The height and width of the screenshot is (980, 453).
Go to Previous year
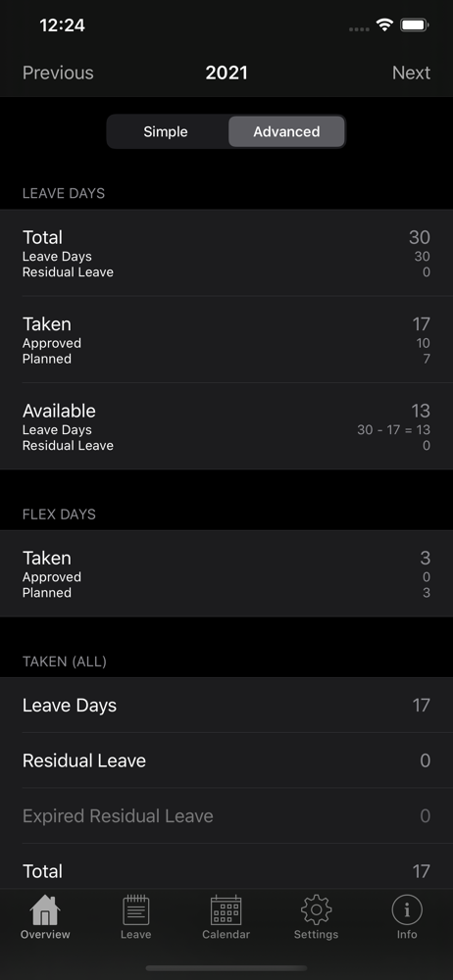(58, 73)
